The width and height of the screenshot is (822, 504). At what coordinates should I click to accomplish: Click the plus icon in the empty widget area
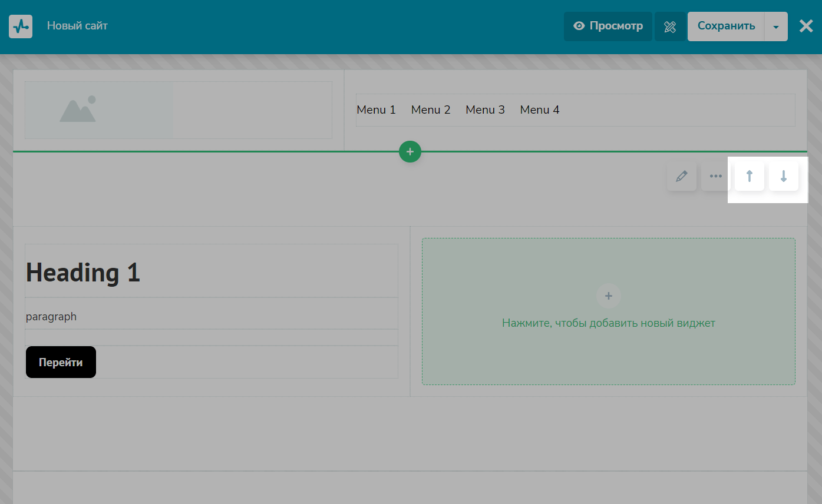pos(609,296)
